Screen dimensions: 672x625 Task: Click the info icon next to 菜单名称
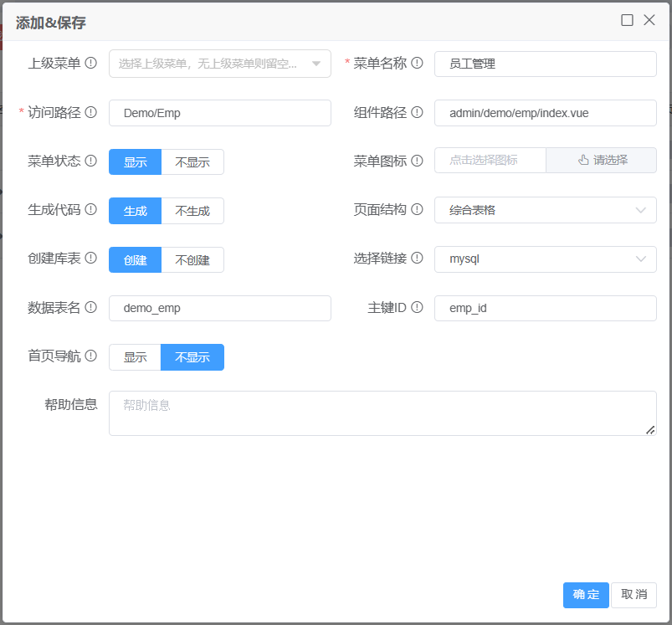(417, 63)
